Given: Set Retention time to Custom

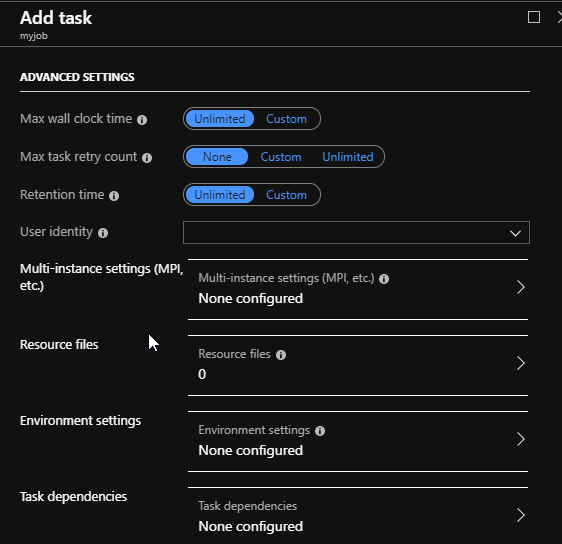Looking at the screenshot, I should [286, 195].
